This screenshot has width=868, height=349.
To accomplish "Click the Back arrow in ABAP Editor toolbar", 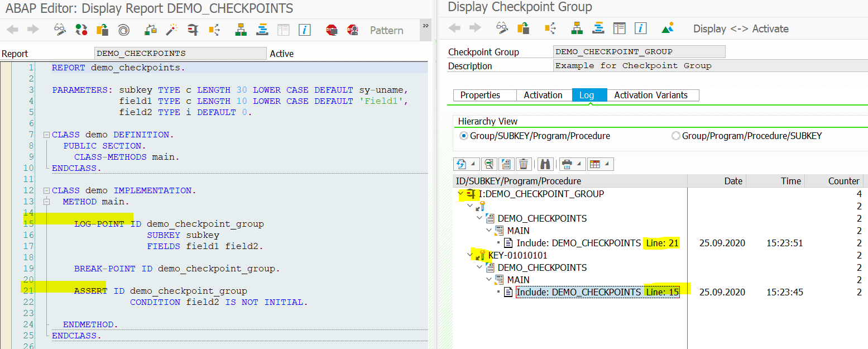I will point(12,30).
